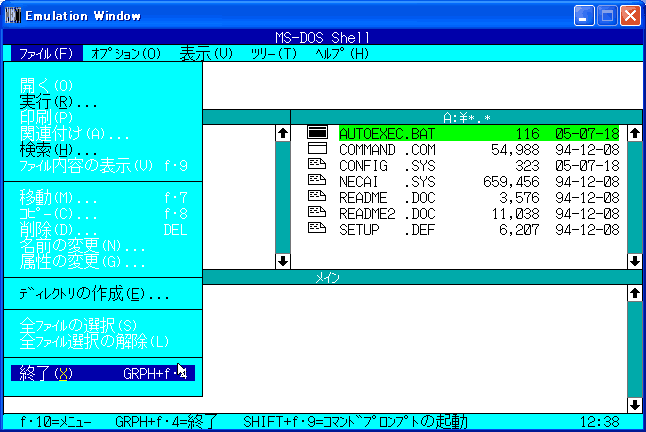Select the AUTOEXEC.BAT file name
This screenshot has height=432, width=646.
tap(387, 133)
